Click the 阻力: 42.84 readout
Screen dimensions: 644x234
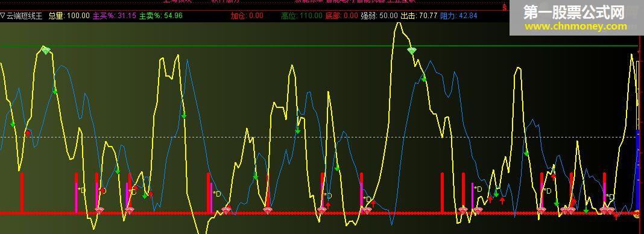pos(459,16)
